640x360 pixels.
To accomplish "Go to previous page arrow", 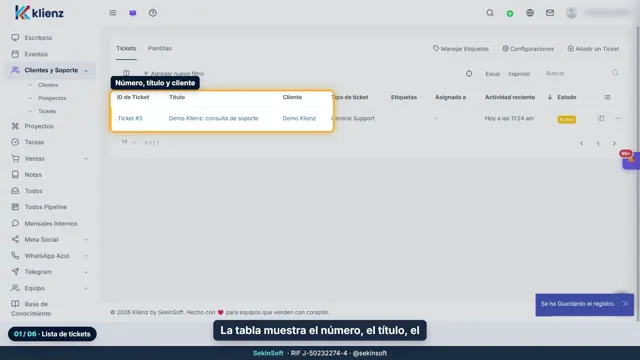I will (582, 144).
